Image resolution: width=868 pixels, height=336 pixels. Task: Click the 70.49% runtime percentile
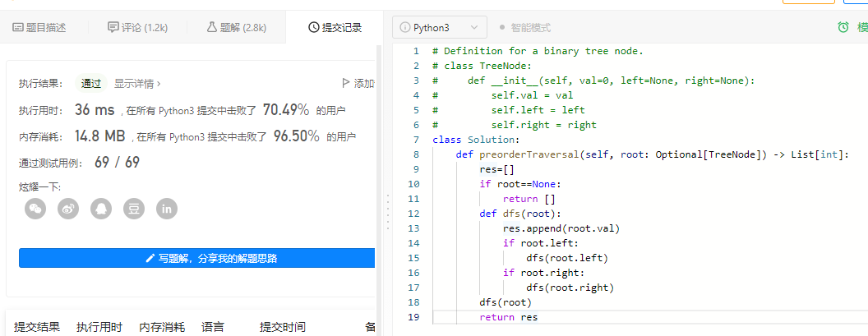coord(286,109)
